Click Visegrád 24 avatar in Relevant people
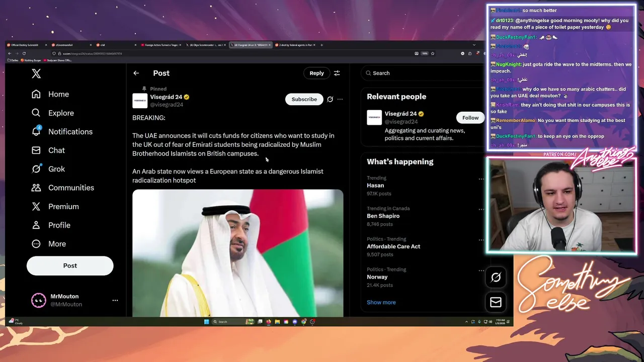644x362 pixels. (x=374, y=118)
